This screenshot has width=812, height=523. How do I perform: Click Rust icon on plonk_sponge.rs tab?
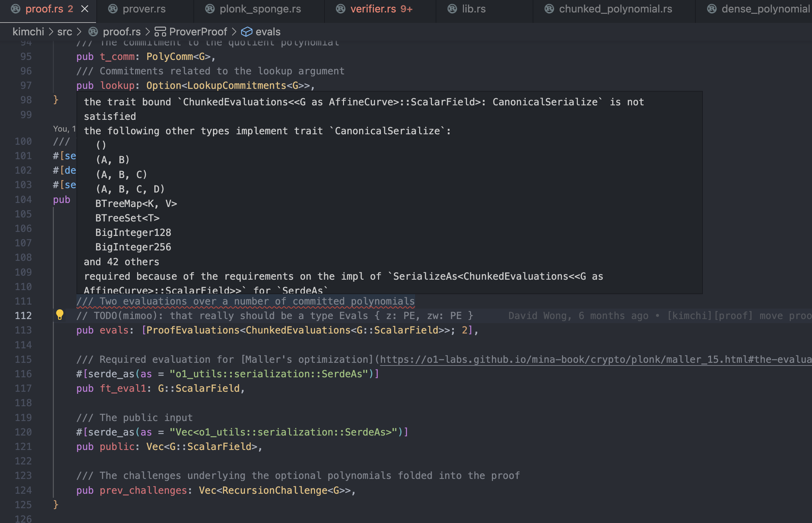pos(210,9)
